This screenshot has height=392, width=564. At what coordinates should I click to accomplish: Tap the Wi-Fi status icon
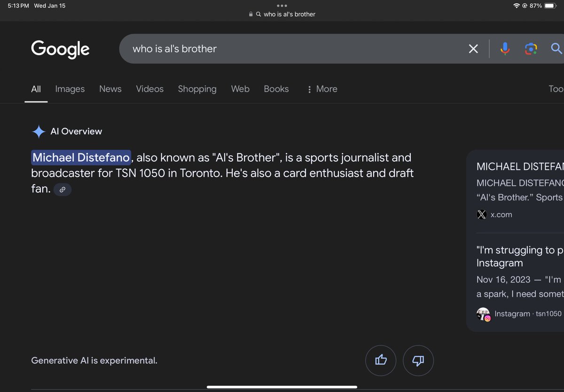517,6
